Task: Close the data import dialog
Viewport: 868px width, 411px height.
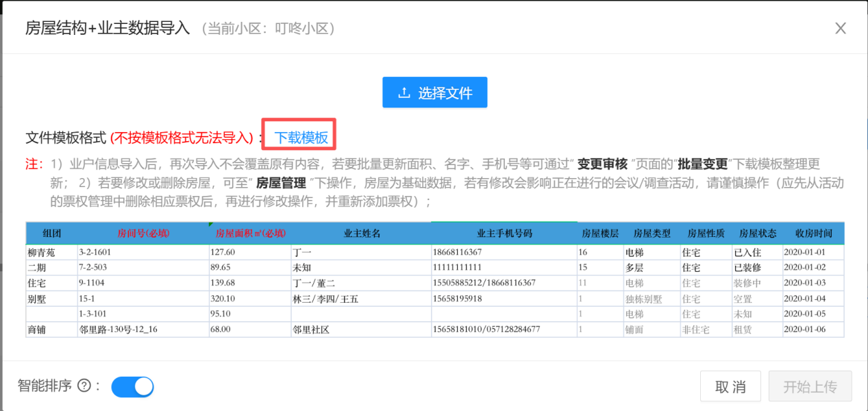Action: click(x=841, y=28)
